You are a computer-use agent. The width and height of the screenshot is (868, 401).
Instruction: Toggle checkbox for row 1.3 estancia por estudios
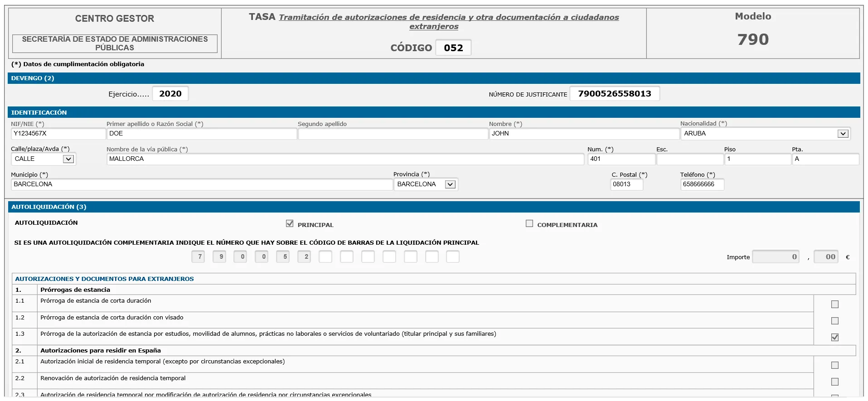pos(834,337)
